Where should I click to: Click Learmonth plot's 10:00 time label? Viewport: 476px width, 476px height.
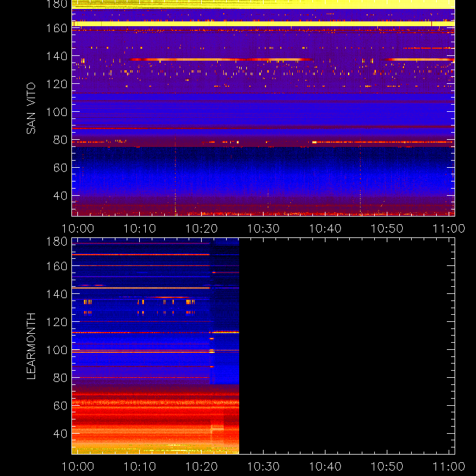point(78,466)
